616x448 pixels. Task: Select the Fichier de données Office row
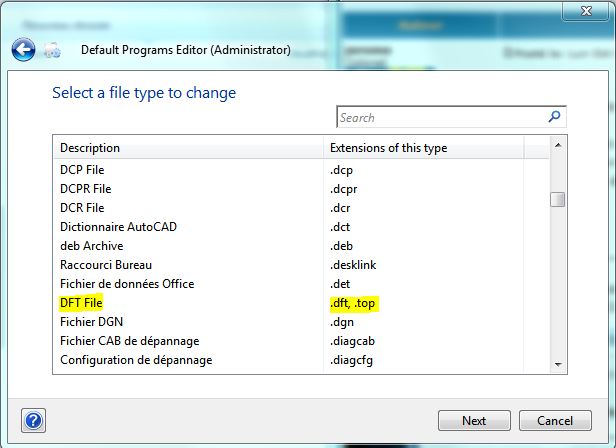point(301,284)
